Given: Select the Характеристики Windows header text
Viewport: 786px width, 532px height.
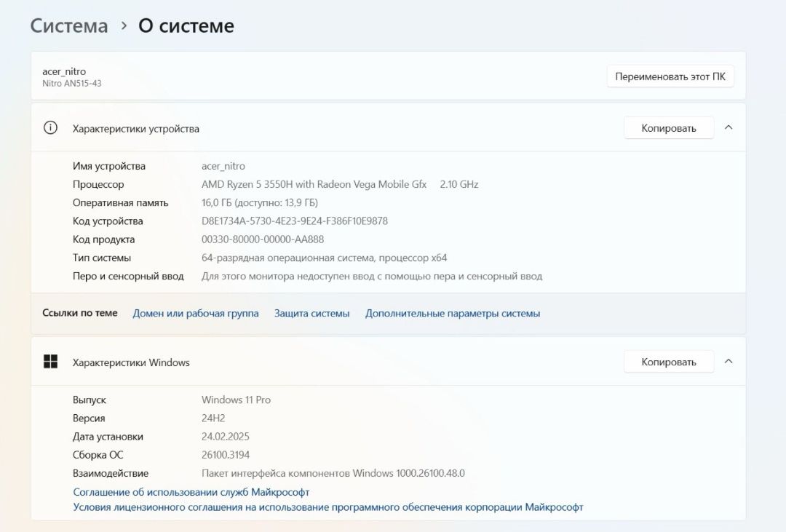Looking at the screenshot, I should (131, 362).
